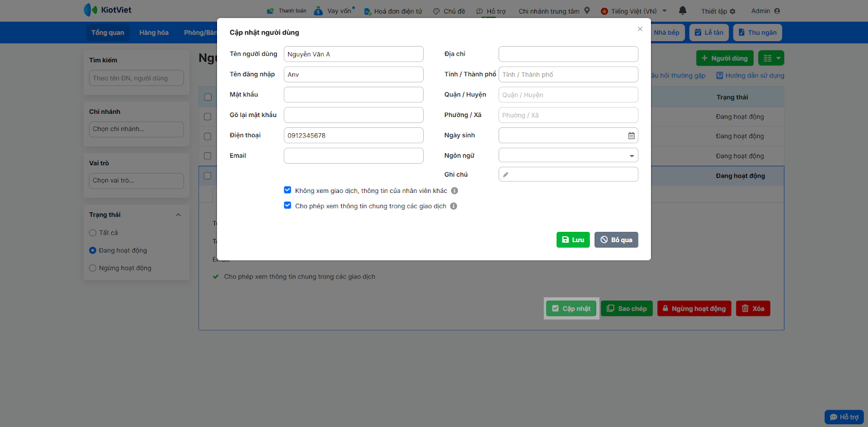Click the pencil icon in Ghi chú field

(x=506, y=174)
